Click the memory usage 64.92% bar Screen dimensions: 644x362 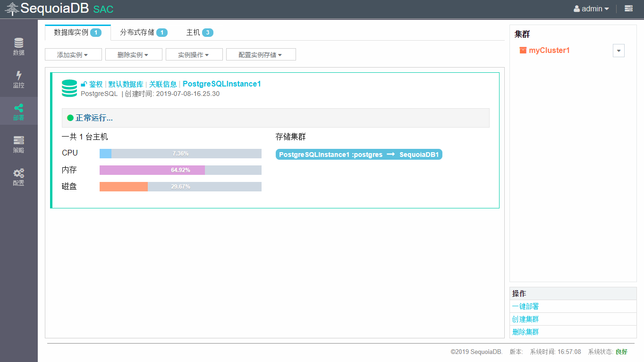(180, 170)
